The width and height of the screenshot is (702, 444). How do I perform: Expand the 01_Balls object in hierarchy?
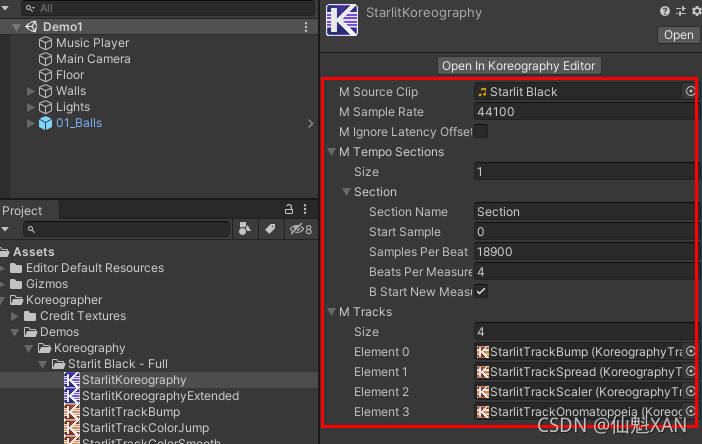pos(30,123)
